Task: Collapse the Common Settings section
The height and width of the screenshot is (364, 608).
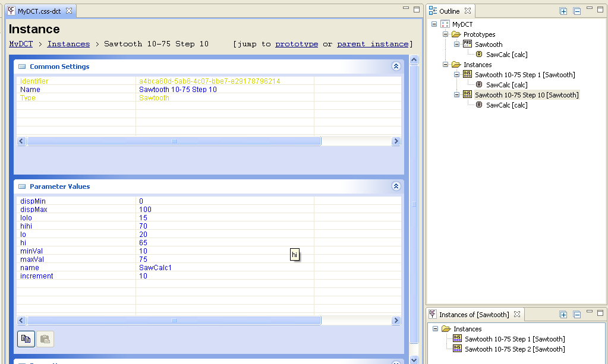Action: click(396, 67)
